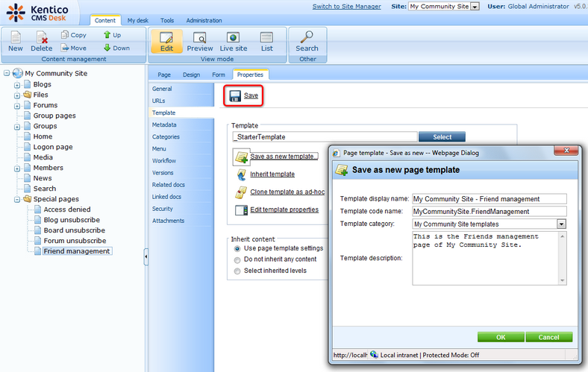Switch to List view mode

[266, 42]
